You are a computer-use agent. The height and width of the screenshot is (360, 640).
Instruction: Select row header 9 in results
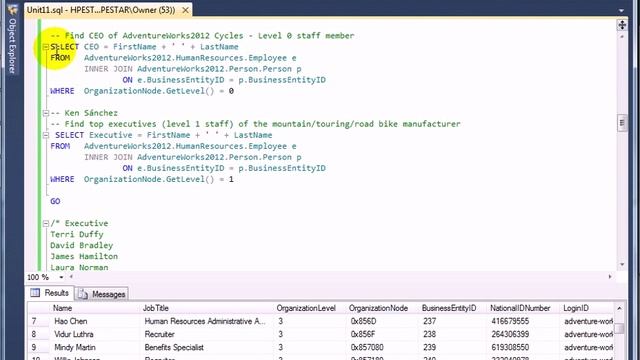39,347
